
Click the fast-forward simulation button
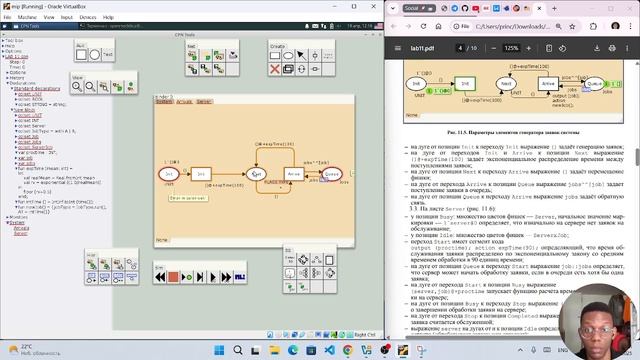point(226,277)
